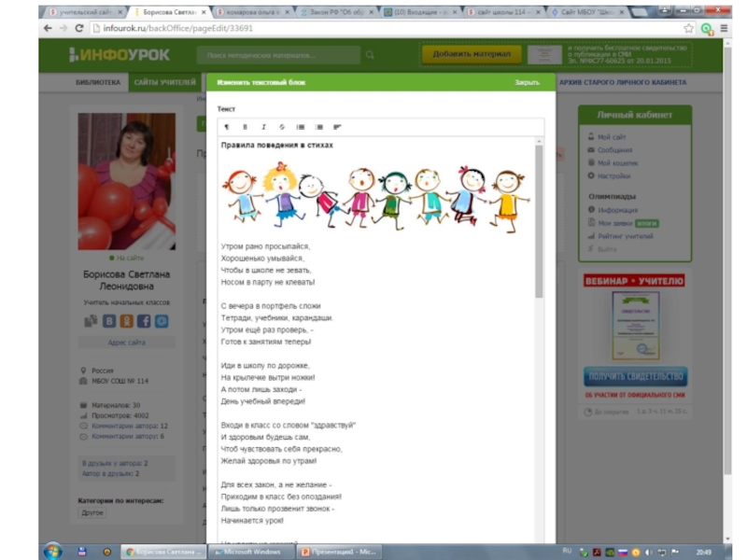This screenshot has width=747, height=560.
Task: Click VK social icon under profile
Action: [x=110, y=320]
